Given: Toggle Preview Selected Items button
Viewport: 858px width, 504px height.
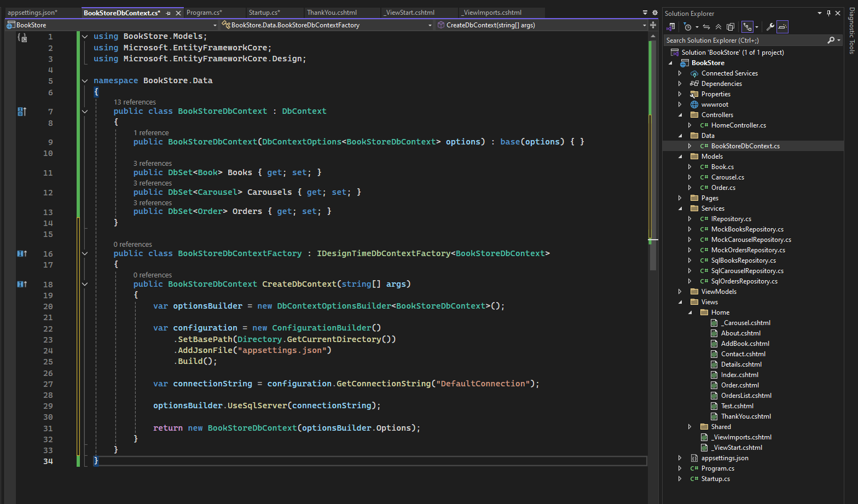Looking at the screenshot, I should 782,27.
